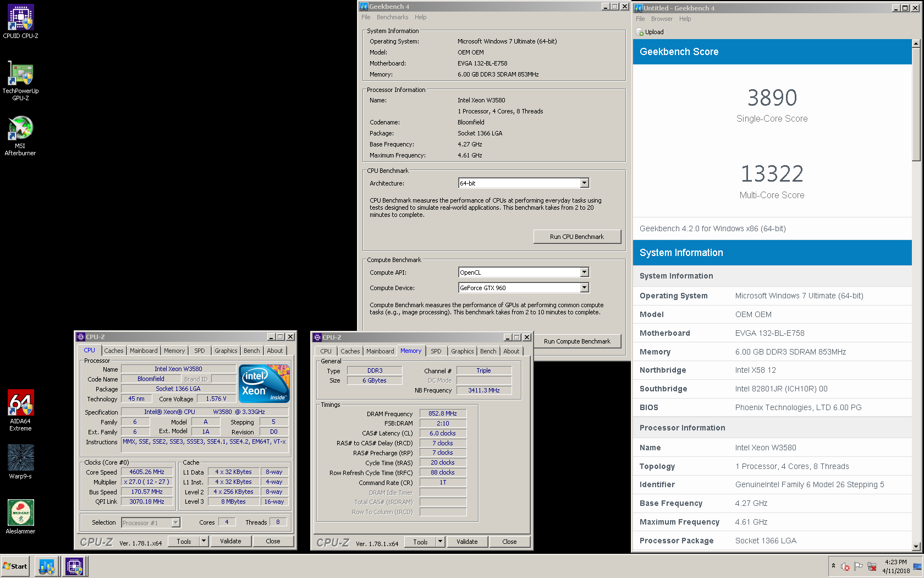Click Tools button in right CPU-Z window
The image size is (924, 578).
point(420,542)
